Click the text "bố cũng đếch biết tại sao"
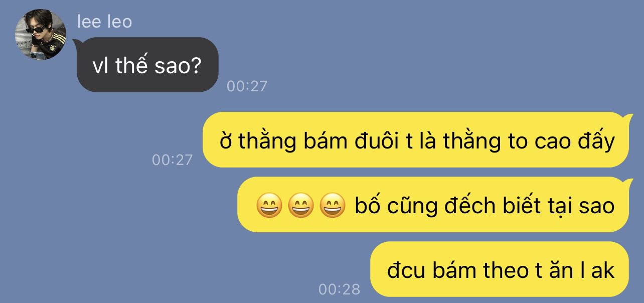Viewport: 644px width, 303px height. coord(485,206)
